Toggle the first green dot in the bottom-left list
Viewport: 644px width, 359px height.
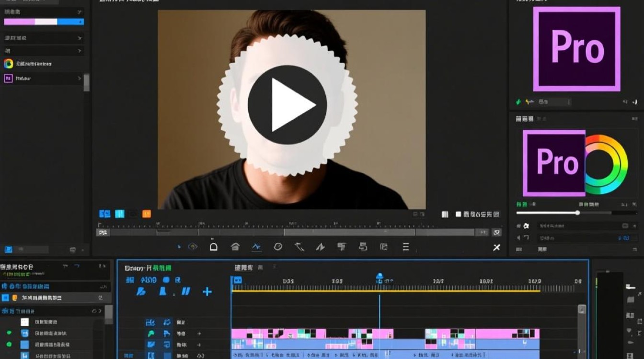click(9, 333)
